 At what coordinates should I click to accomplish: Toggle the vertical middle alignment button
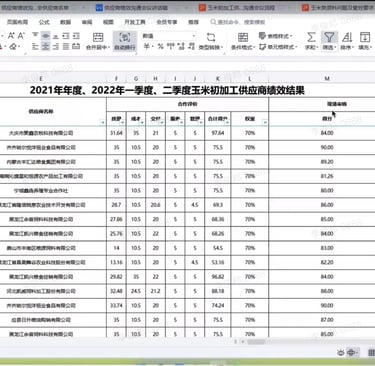(x=46, y=36)
